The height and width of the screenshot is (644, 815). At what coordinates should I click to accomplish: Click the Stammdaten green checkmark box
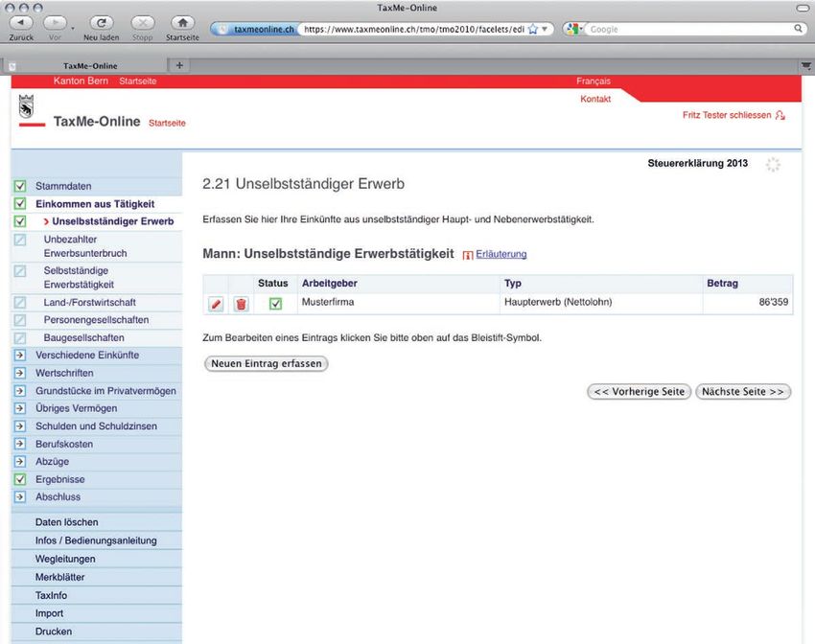pyautogui.click(x=19, y=186)
